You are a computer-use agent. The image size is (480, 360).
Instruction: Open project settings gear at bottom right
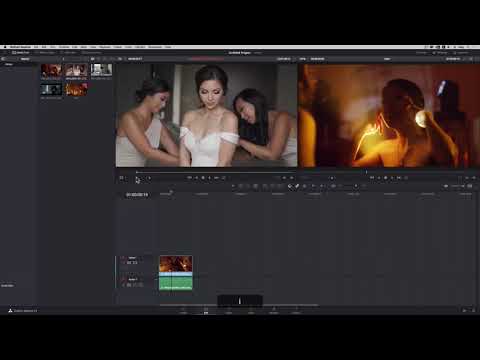(x=472, y=310)
